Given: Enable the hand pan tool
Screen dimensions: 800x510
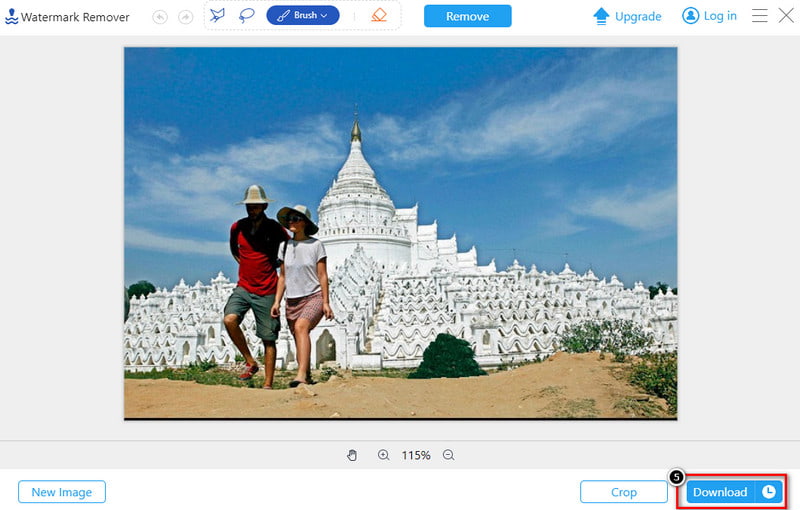Looking at the screenshot, I should tap(352, 455).
